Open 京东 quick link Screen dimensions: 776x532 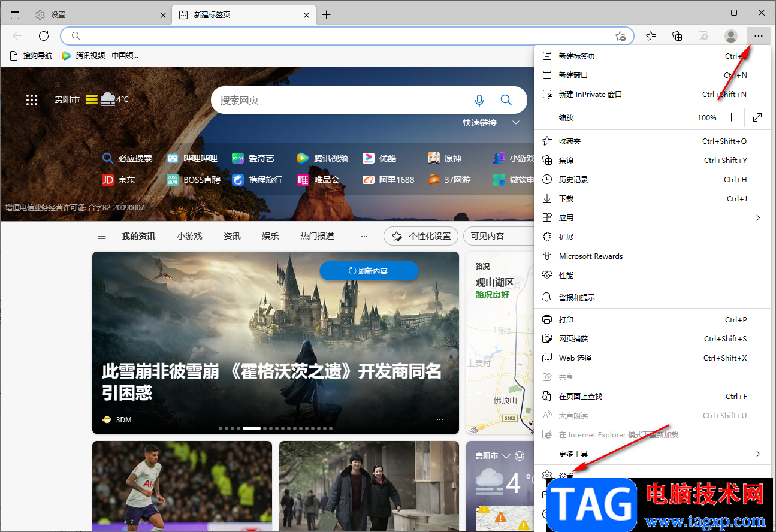(119, 179)
